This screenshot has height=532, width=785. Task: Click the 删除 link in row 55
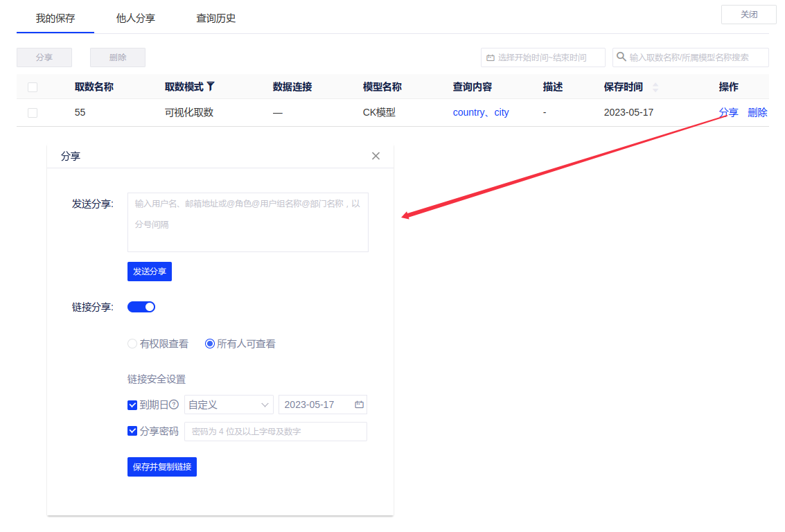tap(757, 112)
